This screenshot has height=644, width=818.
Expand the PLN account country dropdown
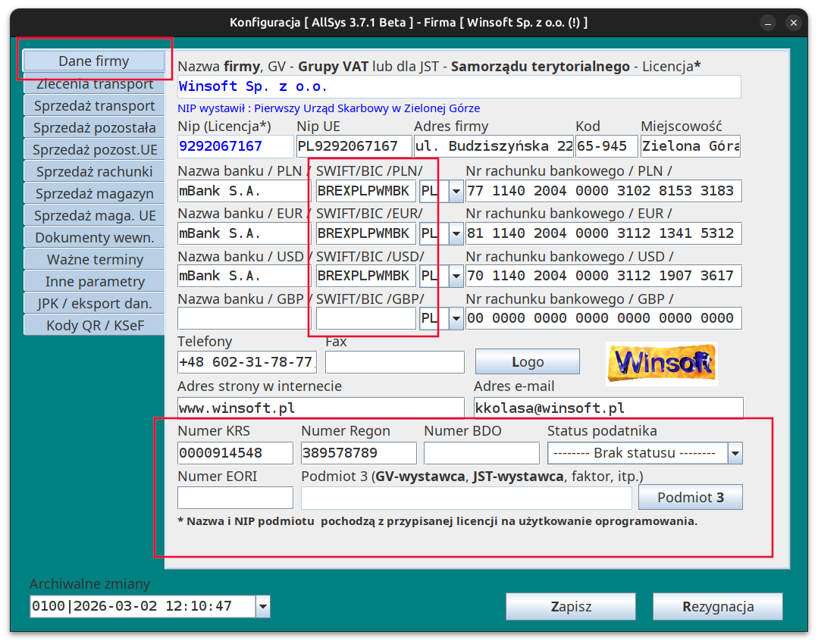pos(456,191)
